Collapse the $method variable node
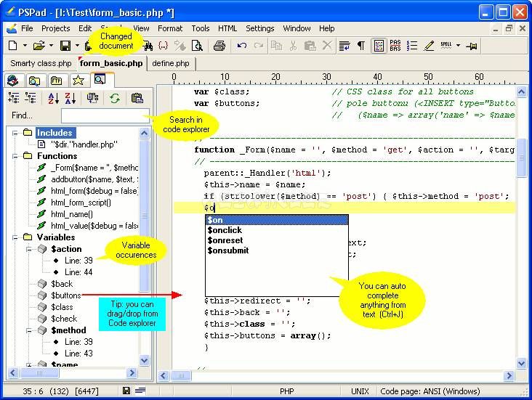Image resolution: width=532 pixels, height=400 pixels. coord(29,330)
